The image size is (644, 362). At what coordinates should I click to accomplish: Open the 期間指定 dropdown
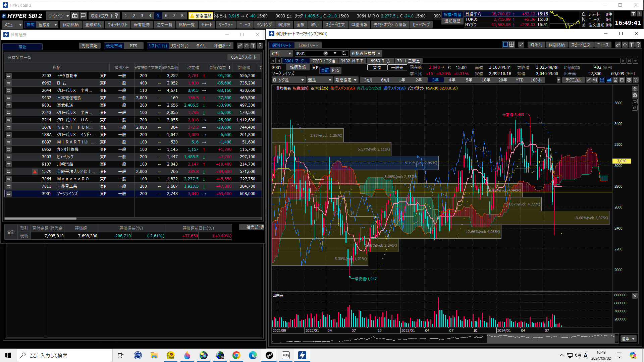346,80
